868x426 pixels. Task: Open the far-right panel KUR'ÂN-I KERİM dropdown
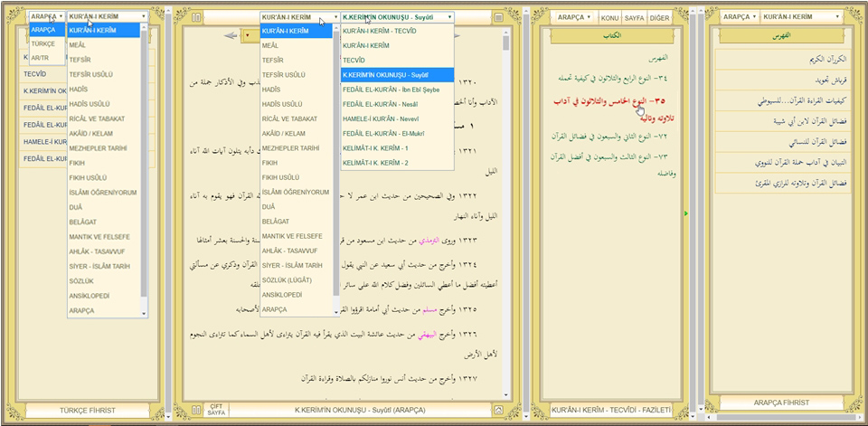802,17
